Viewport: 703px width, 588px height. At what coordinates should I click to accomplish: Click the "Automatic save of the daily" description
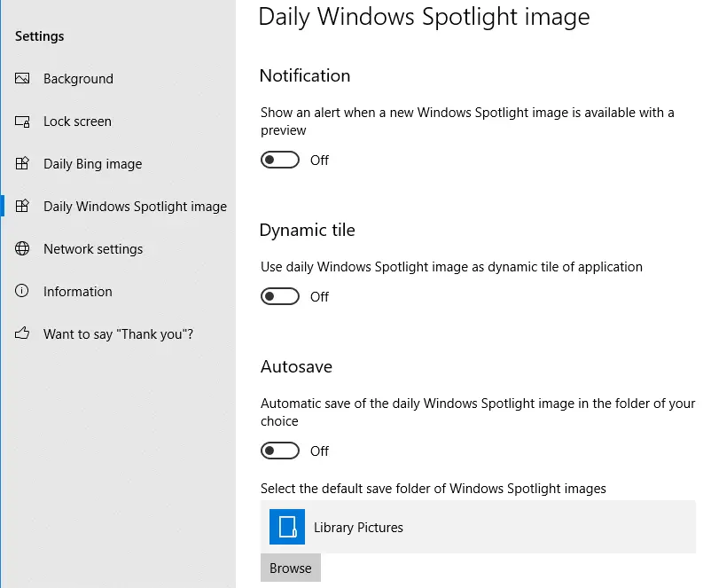tap(478, 412)
